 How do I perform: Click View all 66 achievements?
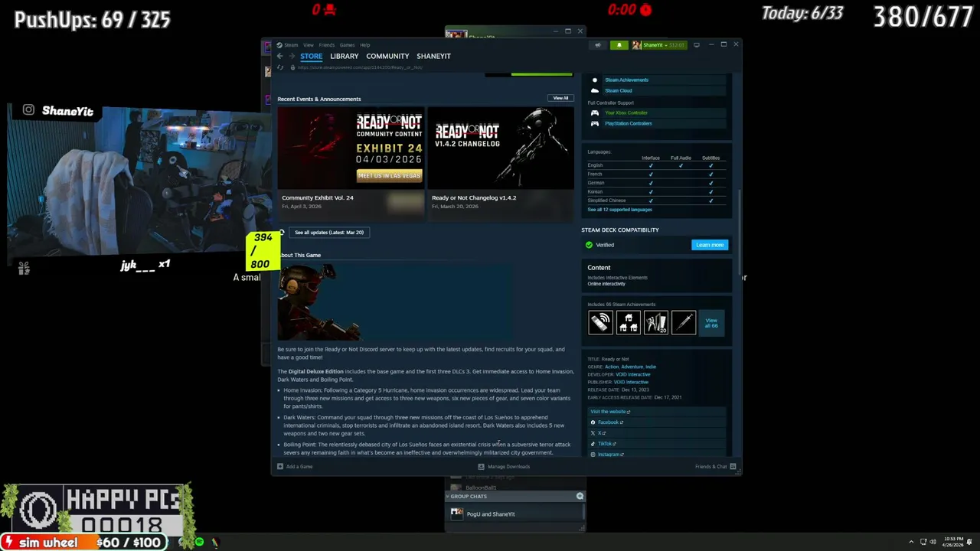pos(711,322)
